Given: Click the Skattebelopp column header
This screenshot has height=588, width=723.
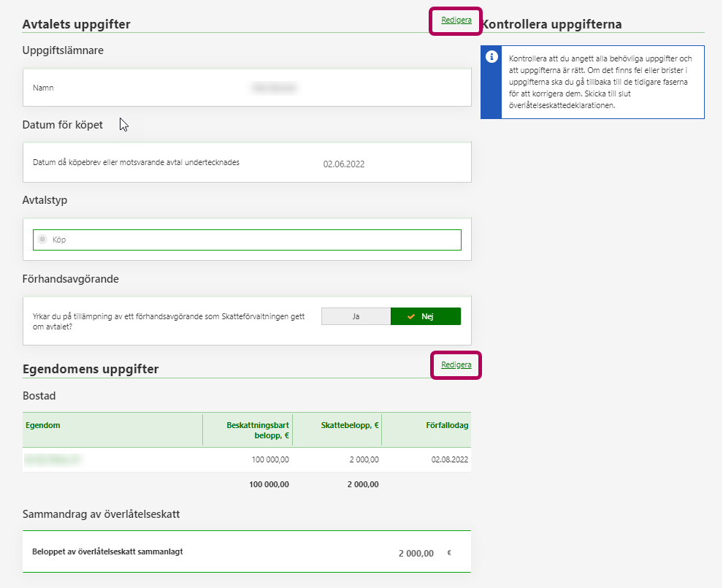Looking at the screenshot, I should tap(350, 425).
